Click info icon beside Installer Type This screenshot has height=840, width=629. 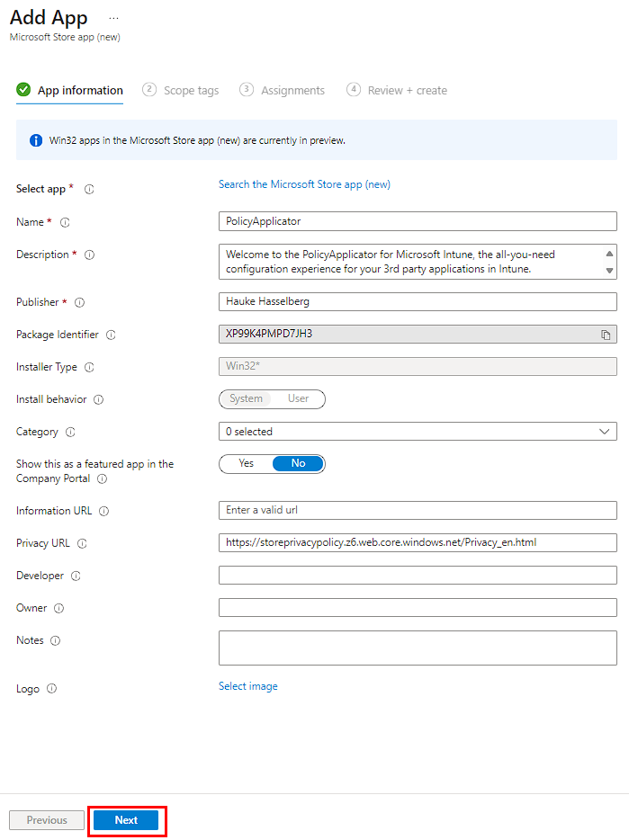click(x=89, y=368)
